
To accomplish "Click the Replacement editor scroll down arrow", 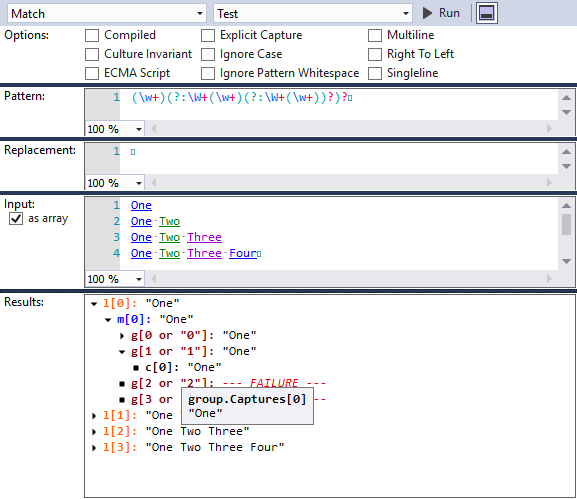I will pyautogui.click(x=566, y=166).
